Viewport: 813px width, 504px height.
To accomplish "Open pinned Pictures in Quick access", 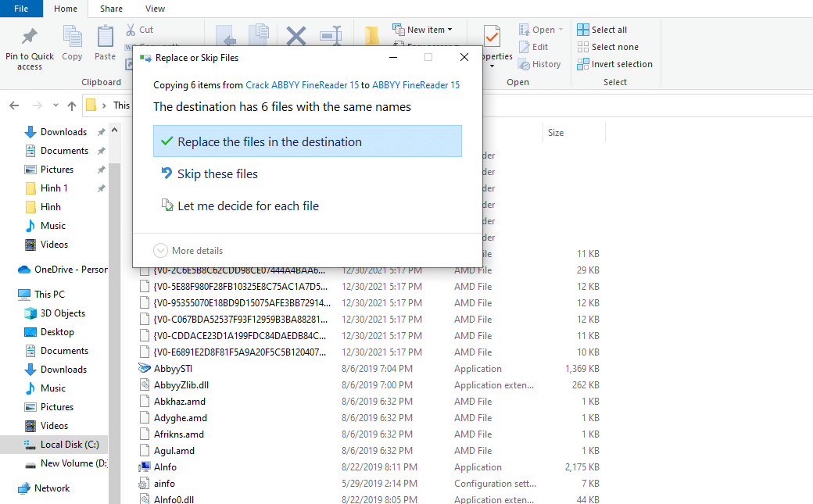I will 57,170.
